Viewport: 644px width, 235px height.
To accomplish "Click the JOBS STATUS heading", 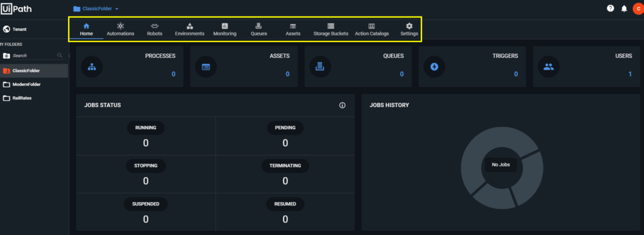I will coord(103,105).
